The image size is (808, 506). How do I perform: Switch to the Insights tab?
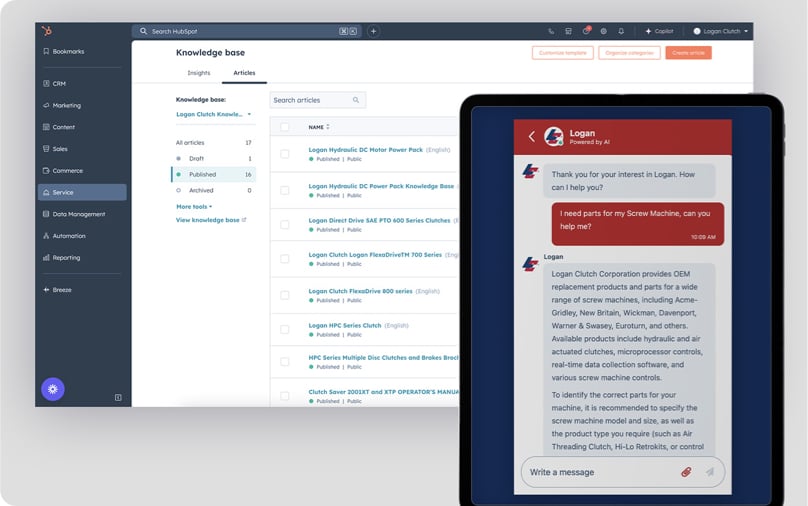pos(198,73)
